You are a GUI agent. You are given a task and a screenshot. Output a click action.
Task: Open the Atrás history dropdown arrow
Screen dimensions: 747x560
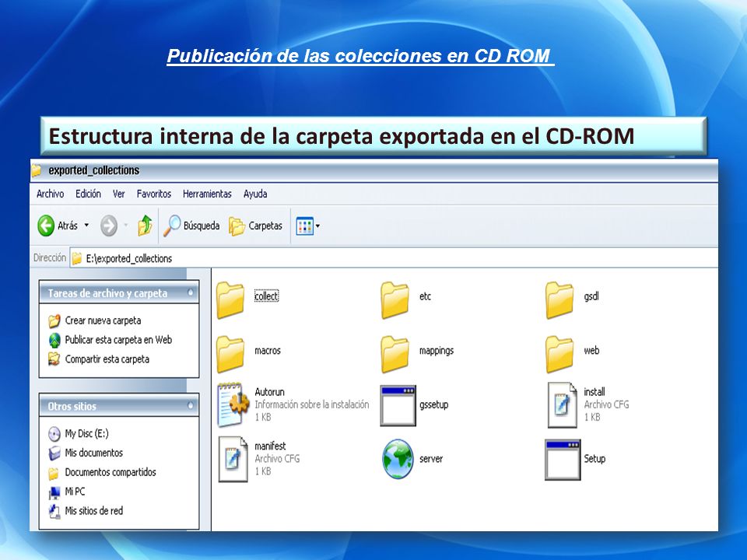point(86,226)
